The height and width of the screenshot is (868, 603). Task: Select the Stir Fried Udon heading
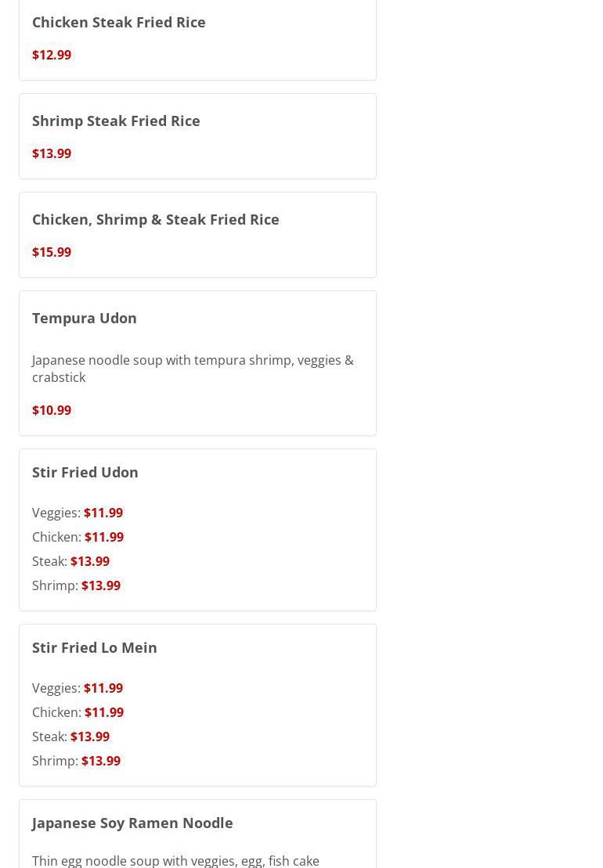point(85,472)
